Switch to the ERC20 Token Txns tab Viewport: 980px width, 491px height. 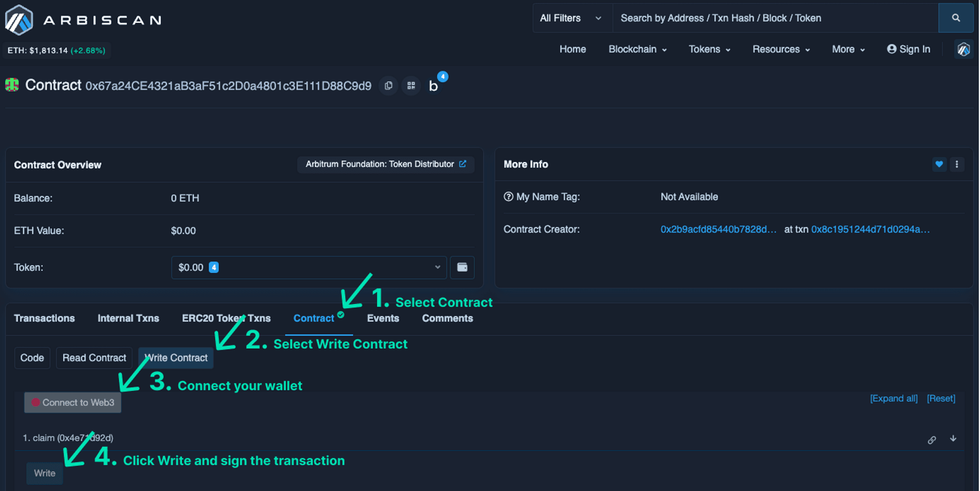click(x=226, y=318)
